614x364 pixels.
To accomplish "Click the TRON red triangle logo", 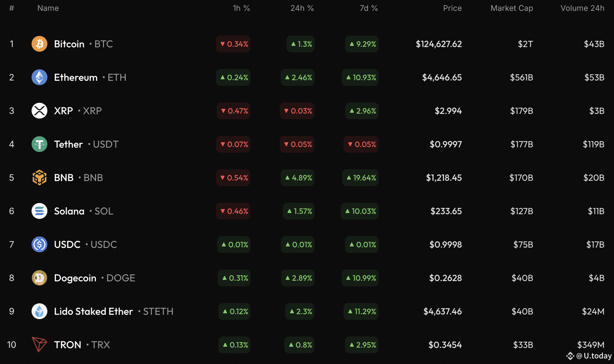I will tap(39, 344).
